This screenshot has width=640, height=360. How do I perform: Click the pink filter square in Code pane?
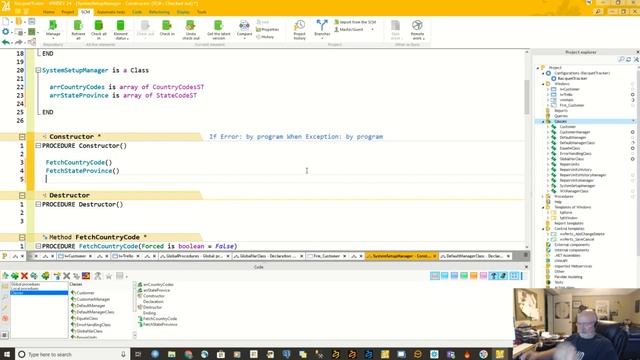point(483,276)
